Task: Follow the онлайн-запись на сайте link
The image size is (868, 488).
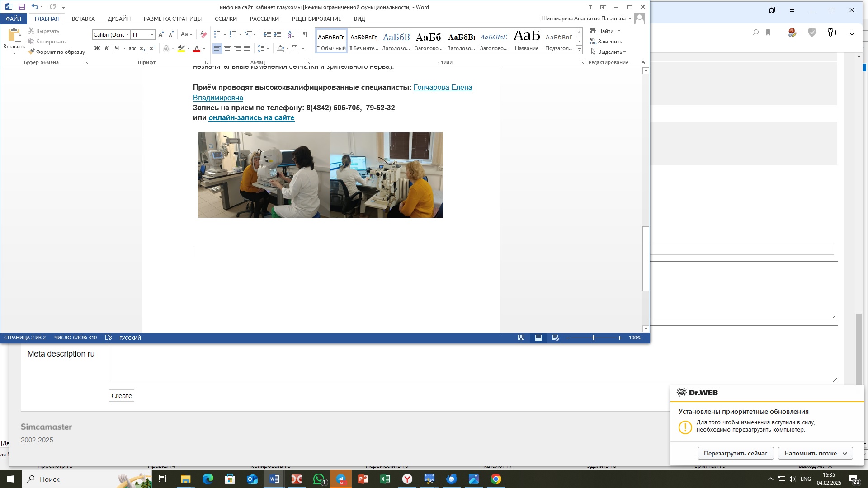Action: (251, 118)
